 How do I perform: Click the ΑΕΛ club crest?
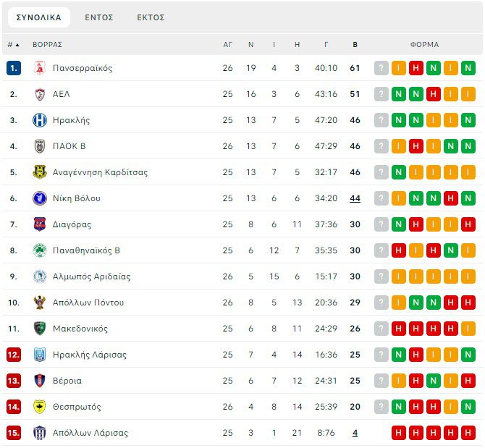coord(40,94)
